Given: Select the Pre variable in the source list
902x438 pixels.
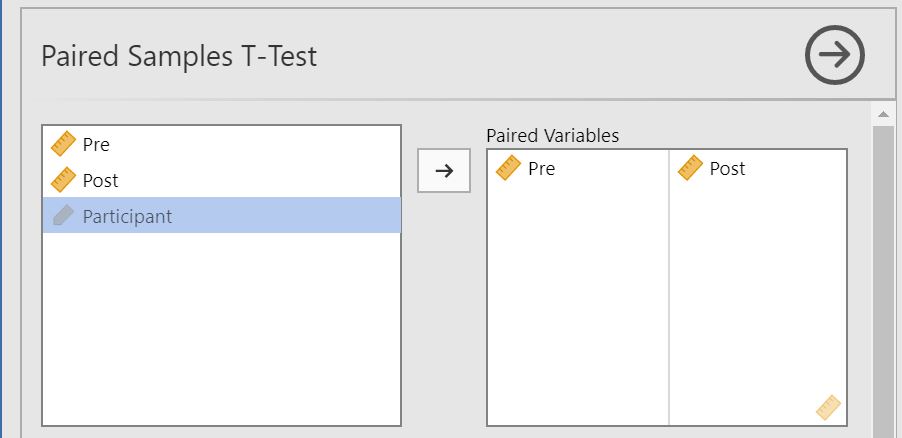Looking at the screenshot, I should coord(97,144).
